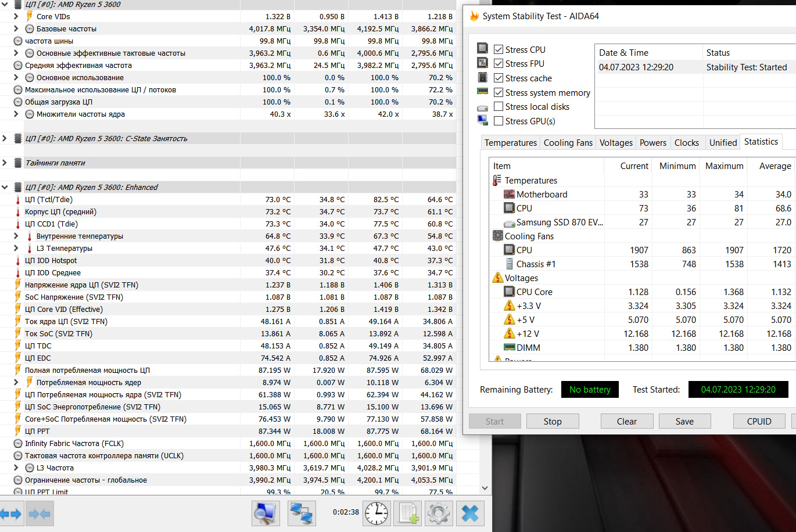The height and width of the screenshot is (532, 796).
Task: Click the Motherboard row icon in Statistics list
Action: click(x=509, y=194)
